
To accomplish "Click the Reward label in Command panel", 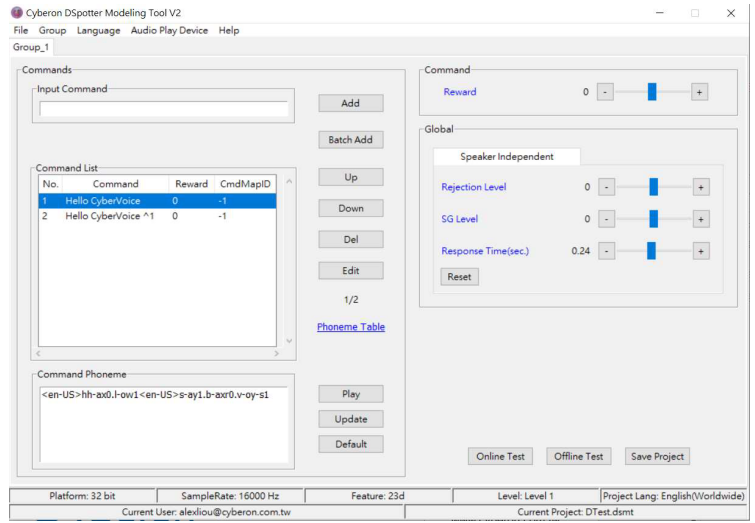I will [460, 92].
